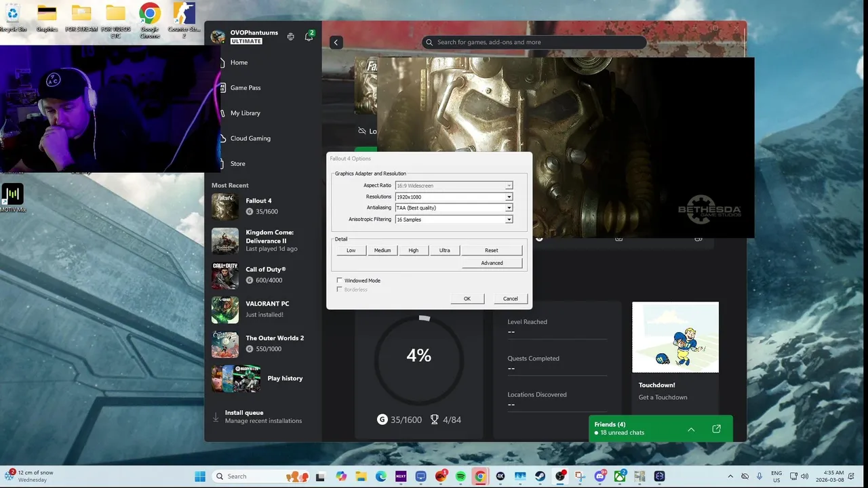Go to Home in Xbox app sidebar

tap(239, 62)
